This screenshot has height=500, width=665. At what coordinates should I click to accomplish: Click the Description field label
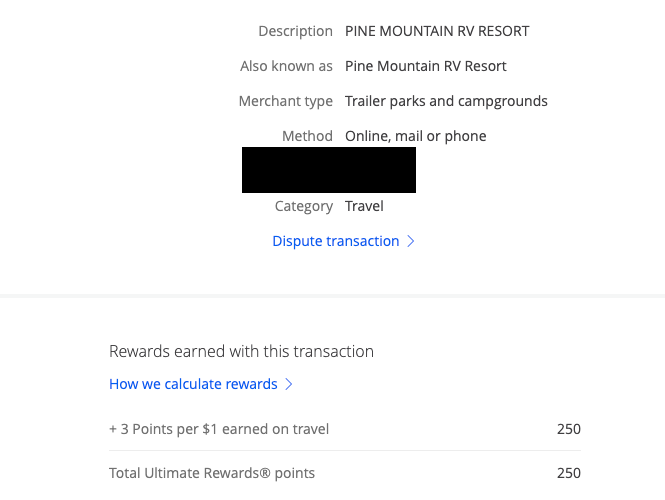295,31
